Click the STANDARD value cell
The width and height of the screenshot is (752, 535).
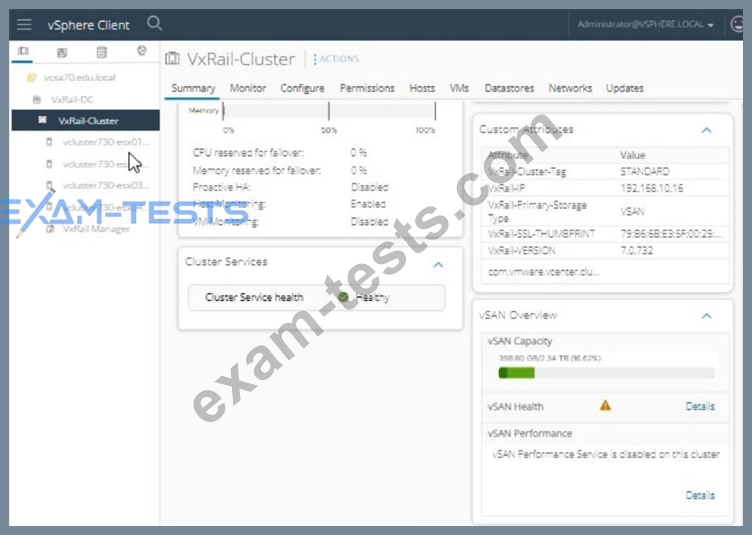[645, 172]
